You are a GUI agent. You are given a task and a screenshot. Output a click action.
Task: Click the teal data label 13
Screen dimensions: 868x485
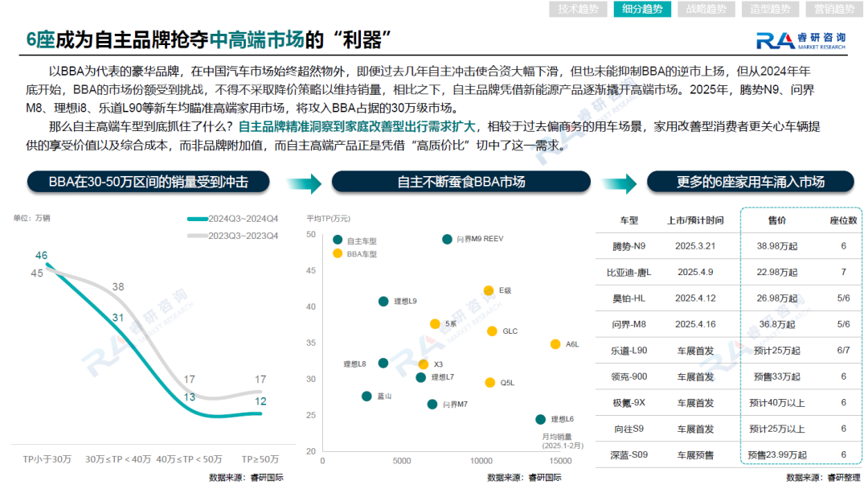[190, 397]
